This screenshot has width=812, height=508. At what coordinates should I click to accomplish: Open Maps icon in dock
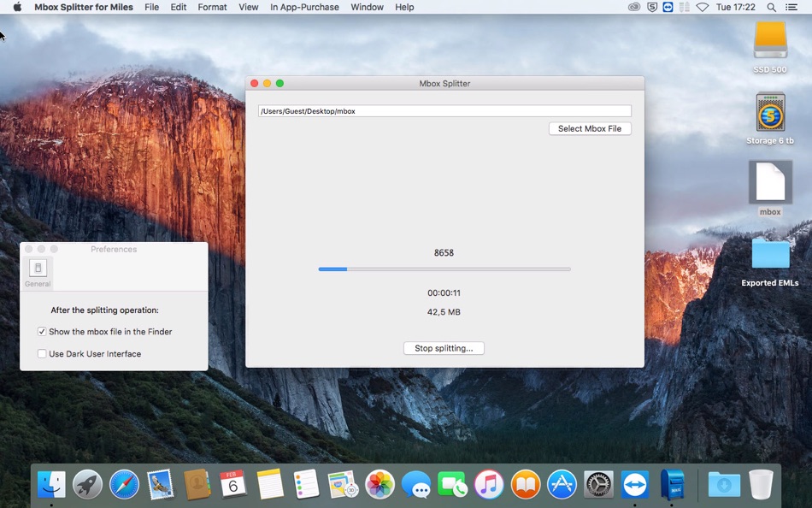coord(343,484)
